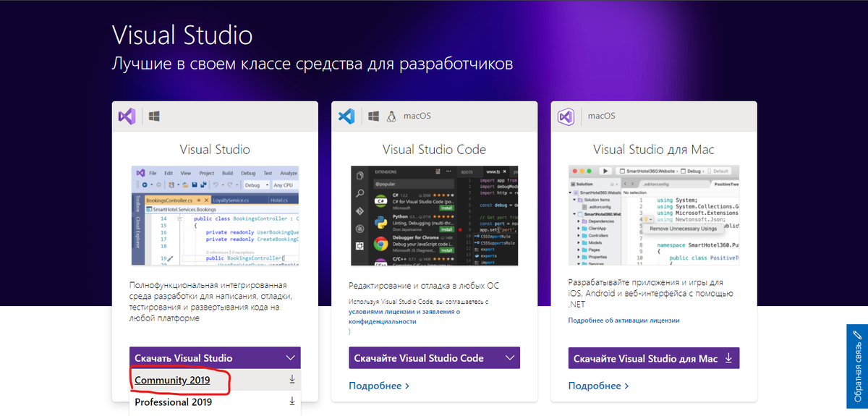The height and width of the screenshot is (416, 868).
Task: Open Подробнее link under Mac card
Action: pos(599,386)
